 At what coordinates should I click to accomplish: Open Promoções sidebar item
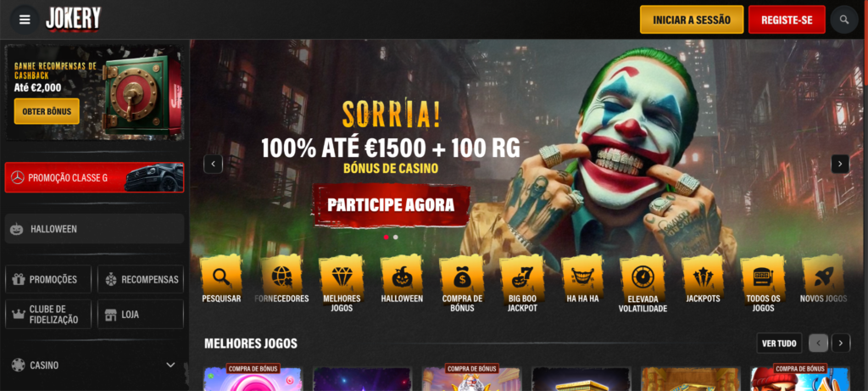pos(48,279)
